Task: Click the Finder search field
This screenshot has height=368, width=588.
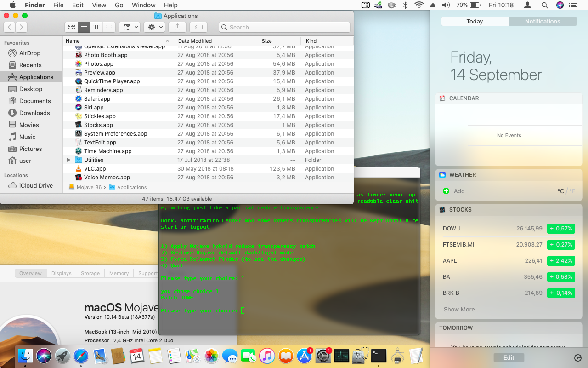Action: coord(284,27)
